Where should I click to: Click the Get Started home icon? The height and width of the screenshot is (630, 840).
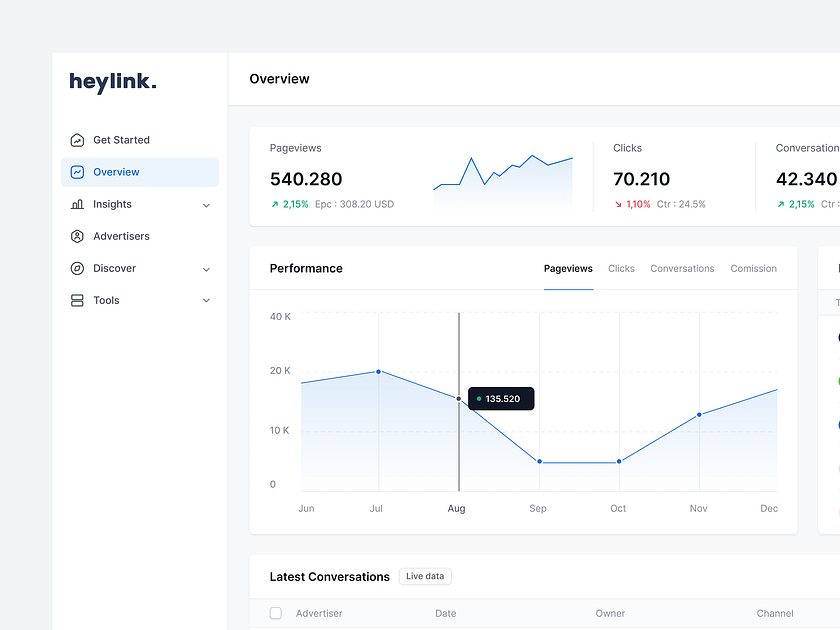coord(77,140)
